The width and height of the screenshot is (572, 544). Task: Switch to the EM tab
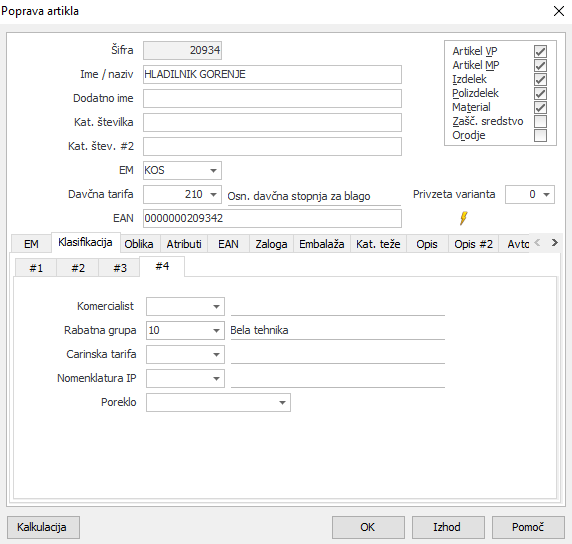point(31,244)
